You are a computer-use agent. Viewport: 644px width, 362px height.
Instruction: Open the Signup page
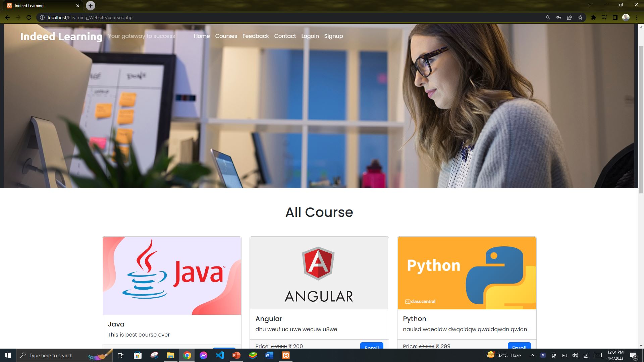tap(333, 36)
